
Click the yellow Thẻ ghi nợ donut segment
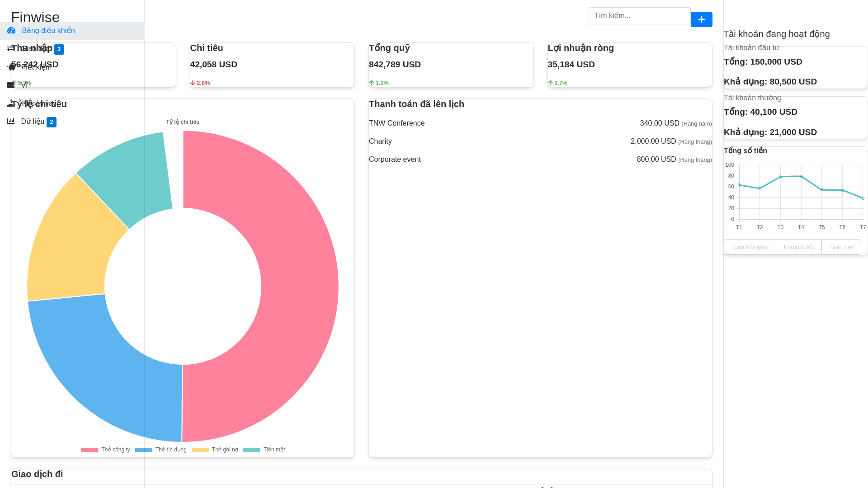[x=72, y=244]
